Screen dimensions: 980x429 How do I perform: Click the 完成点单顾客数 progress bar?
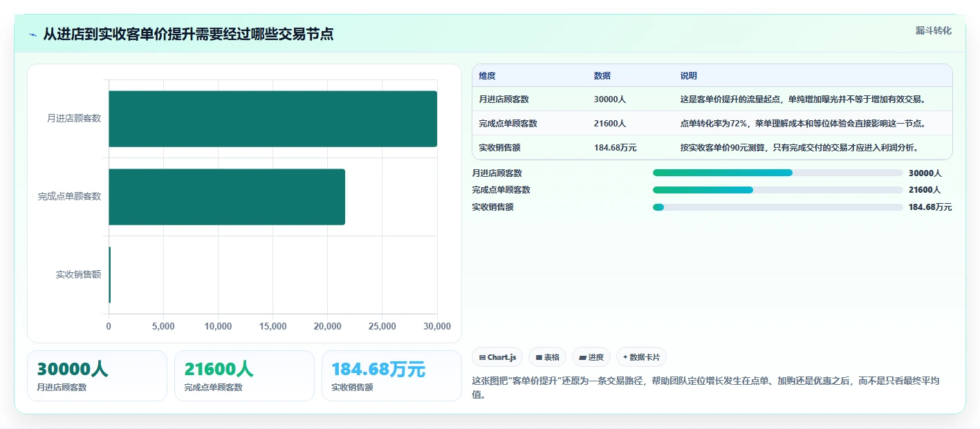coord(778,190)
